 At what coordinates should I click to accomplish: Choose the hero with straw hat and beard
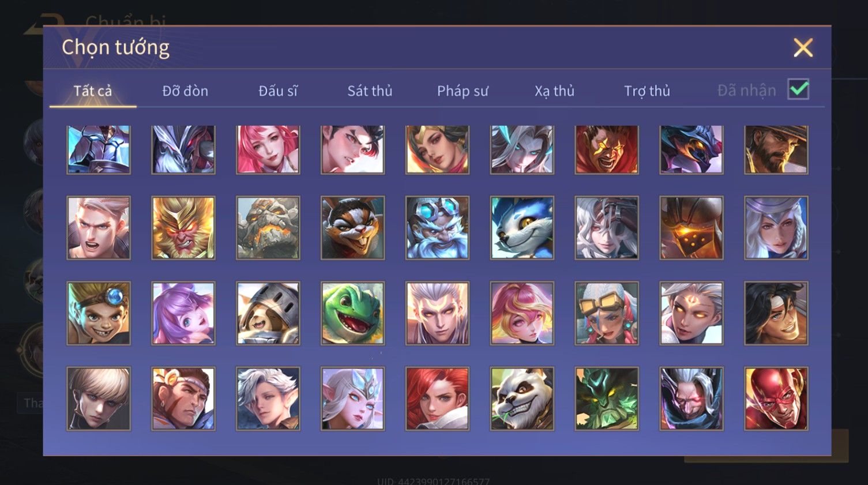pos(776,149)
